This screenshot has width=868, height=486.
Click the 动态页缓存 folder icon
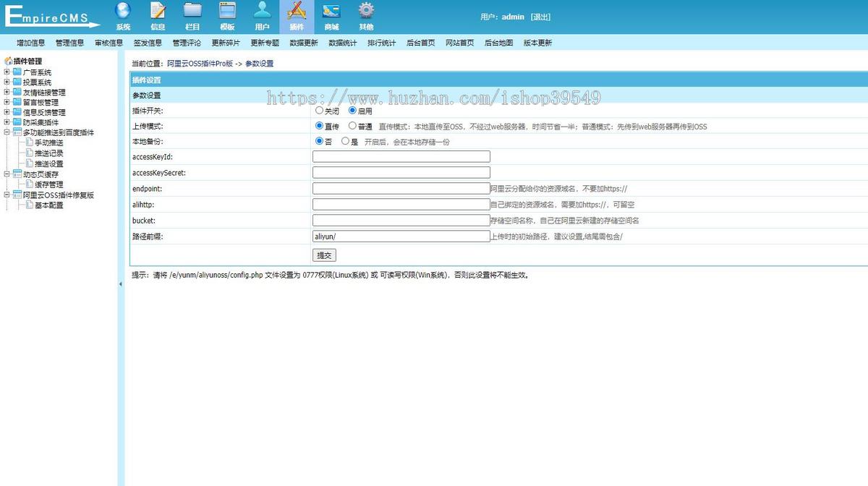coord(17,174)
